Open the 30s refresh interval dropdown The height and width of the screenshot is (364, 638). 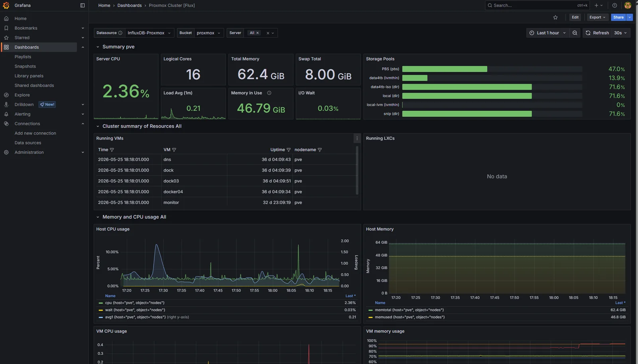click(x=621, y=33)
